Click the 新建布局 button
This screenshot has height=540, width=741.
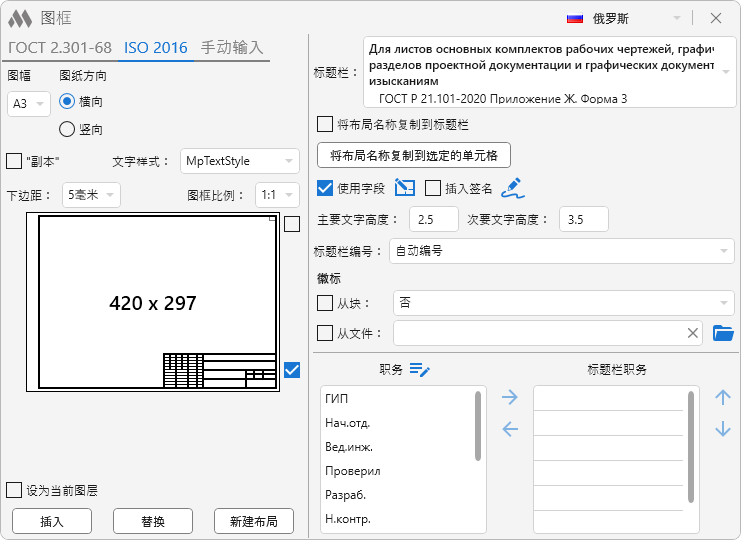tap(254, 521)
